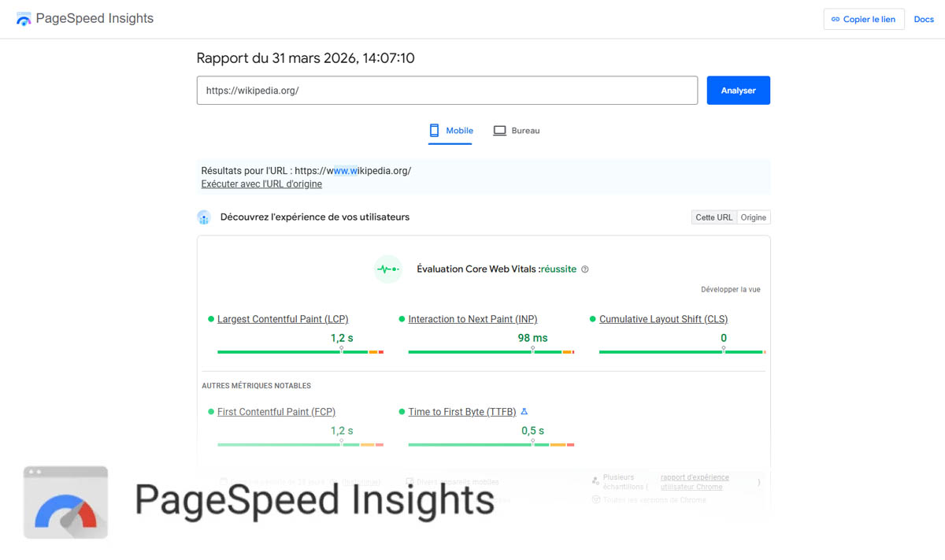Toggle the view to Cette URL
Image resolution: width=945 pixels, height=560 pixels.
(713, 217)
